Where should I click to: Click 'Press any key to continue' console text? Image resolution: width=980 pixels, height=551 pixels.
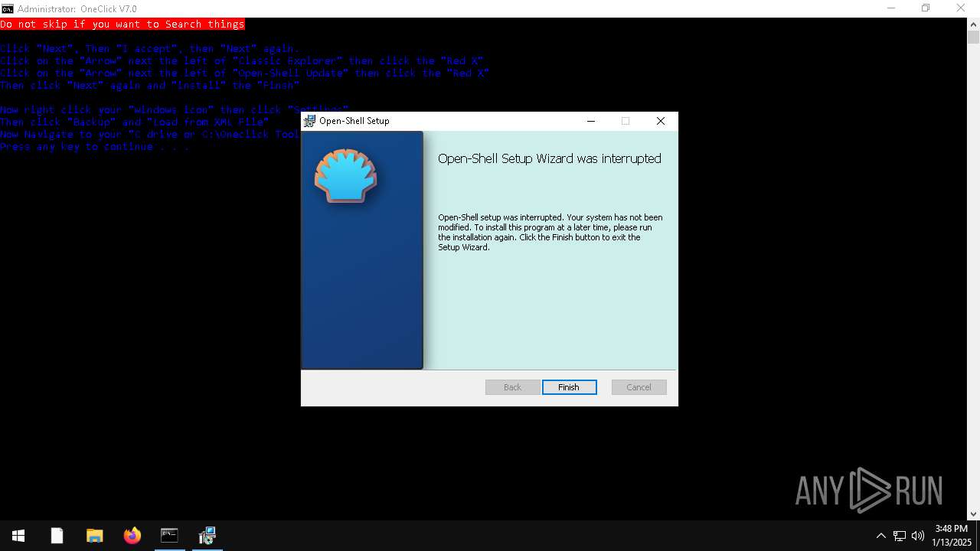pyautogui.click(x=94, y=146)
